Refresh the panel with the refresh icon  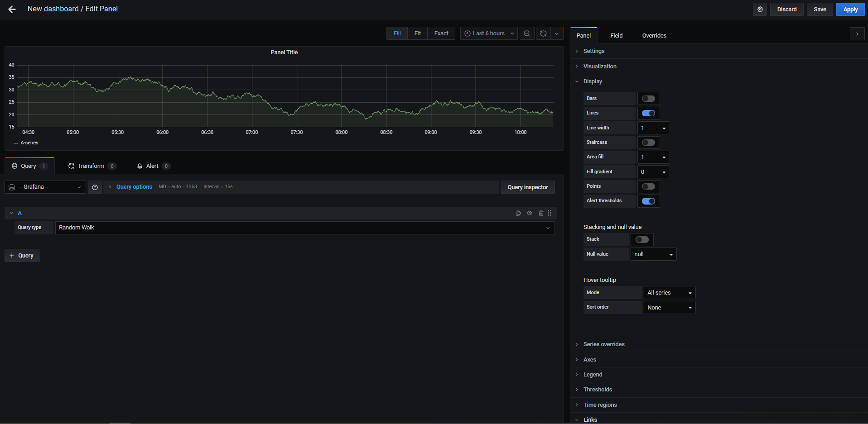click(543, 33)
